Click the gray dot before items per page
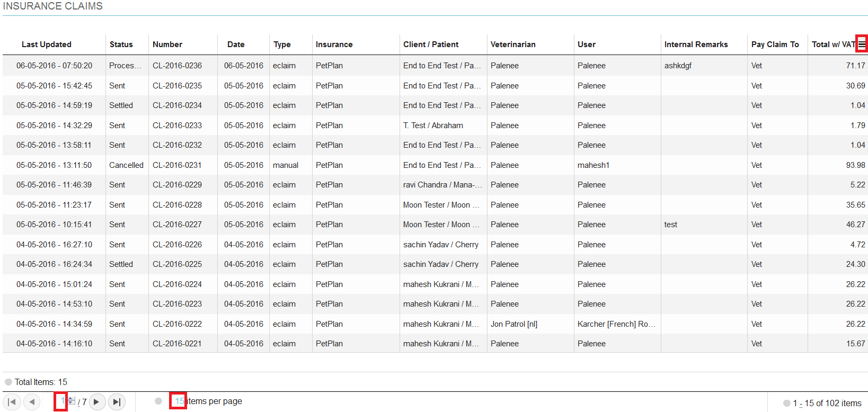The width and height of the screenshot is (868, 412). tap(158, 401)
